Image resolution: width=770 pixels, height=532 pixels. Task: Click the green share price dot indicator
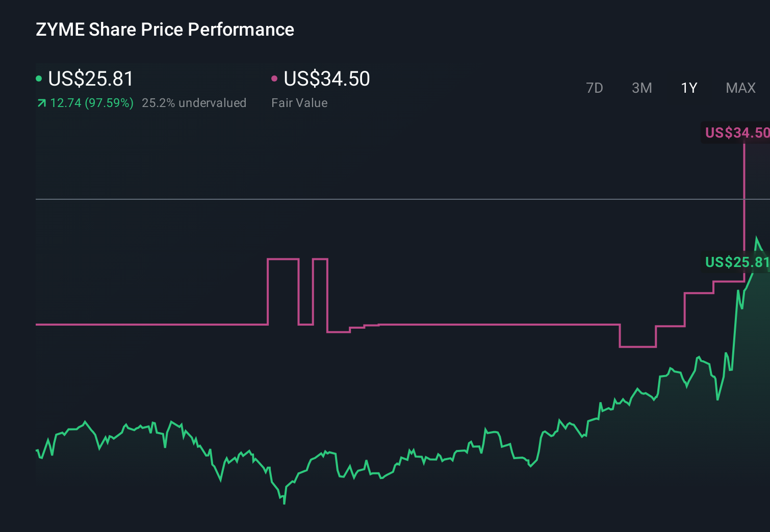click(x=40, y=78)
